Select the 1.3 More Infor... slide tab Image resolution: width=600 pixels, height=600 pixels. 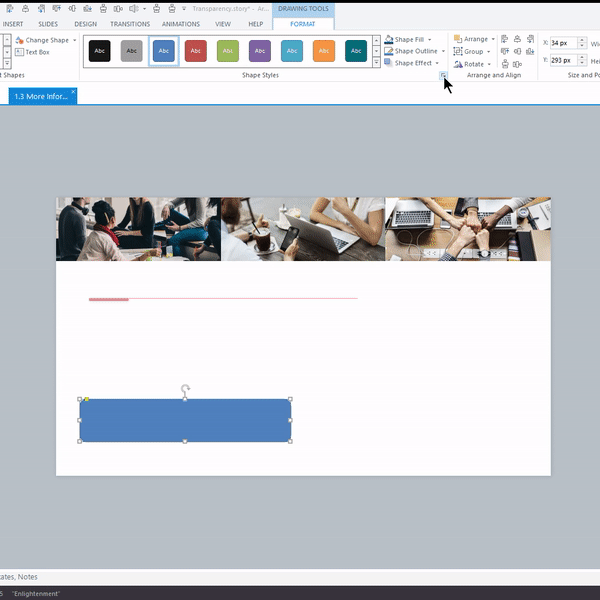[x=41, y=96]
